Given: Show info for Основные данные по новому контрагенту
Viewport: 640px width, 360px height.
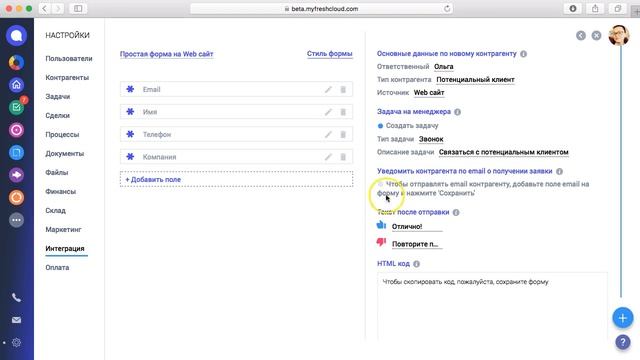Looking at the screenshot, I should click(523, 54).
